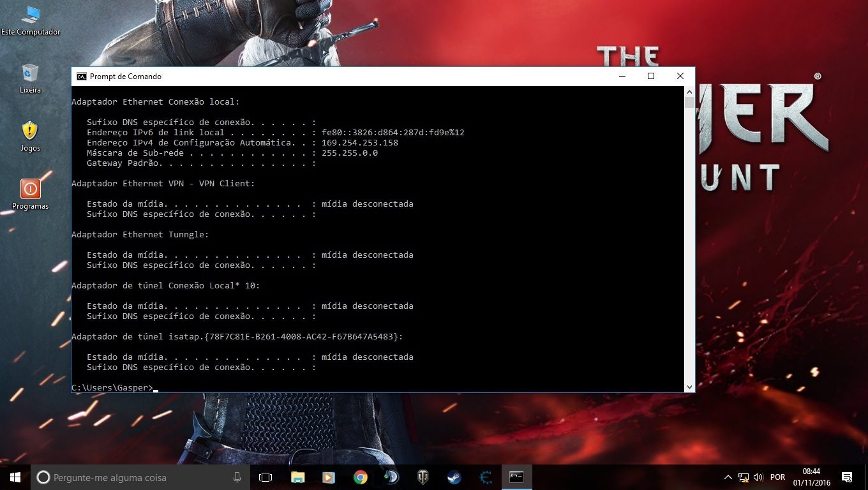Image resolution: width=868 pixels, height=490 pixels.
Task: Click the IPv4 address 169.254.253.158
Action: (360, 143)
